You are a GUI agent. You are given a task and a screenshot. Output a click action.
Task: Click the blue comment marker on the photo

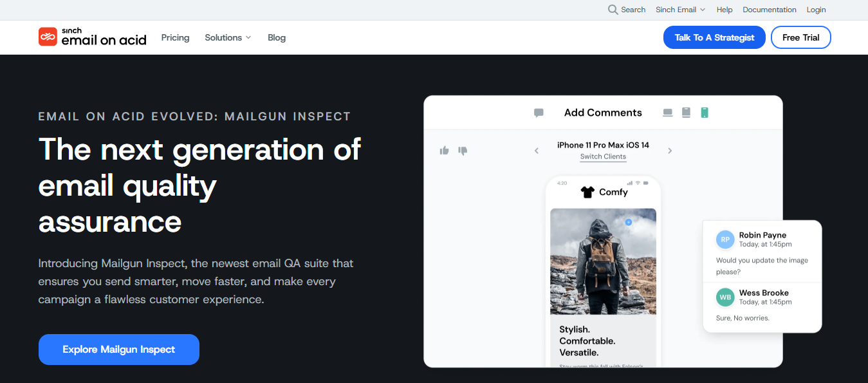[x=628, y=222]
